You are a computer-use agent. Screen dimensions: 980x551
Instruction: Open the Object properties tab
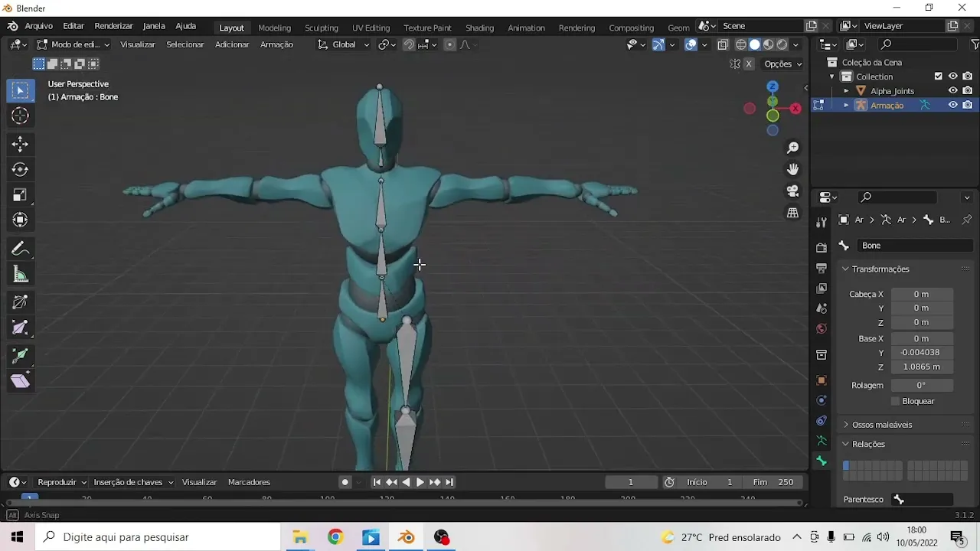pyautogui.click(x=822, y=380)
